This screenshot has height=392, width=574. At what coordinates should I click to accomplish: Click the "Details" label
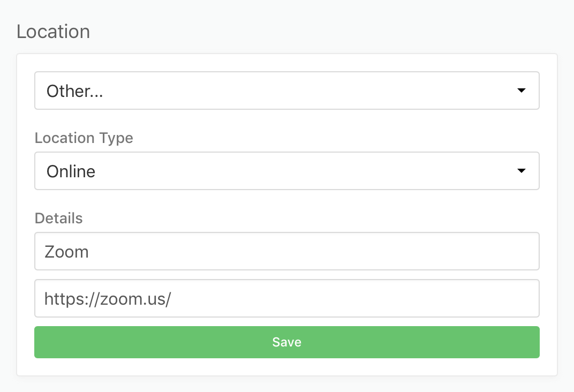pos(58,218)
